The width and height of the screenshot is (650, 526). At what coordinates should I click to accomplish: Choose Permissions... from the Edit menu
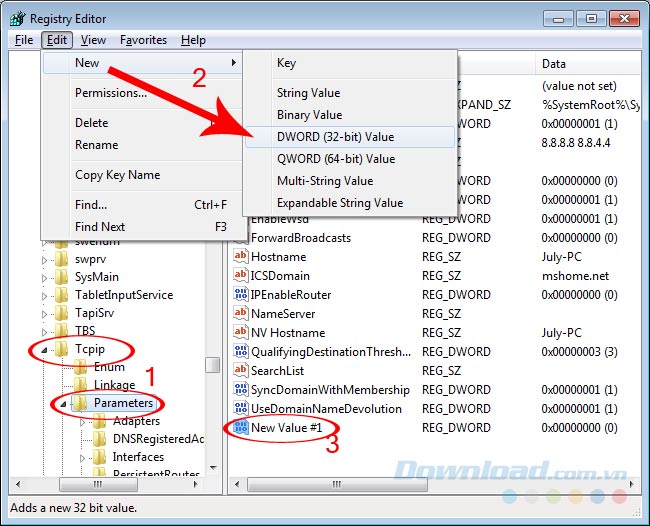142,93
